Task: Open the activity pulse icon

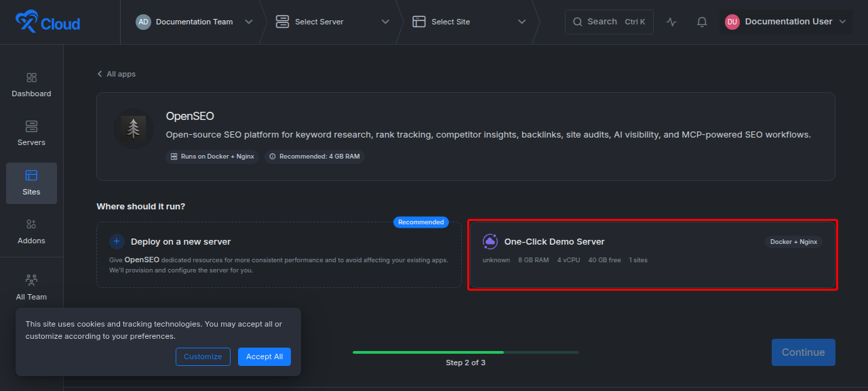Action: pyautogui.click(x=671, y=22)
